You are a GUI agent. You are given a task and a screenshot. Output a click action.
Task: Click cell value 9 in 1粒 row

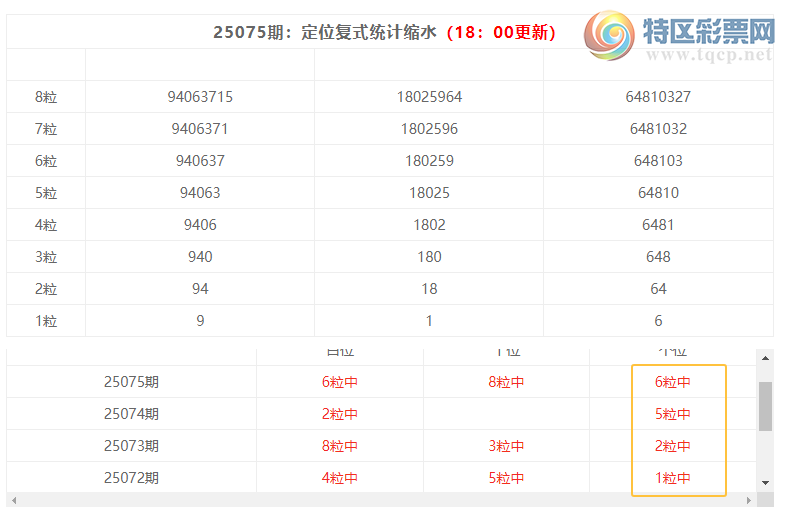[200, 321]
